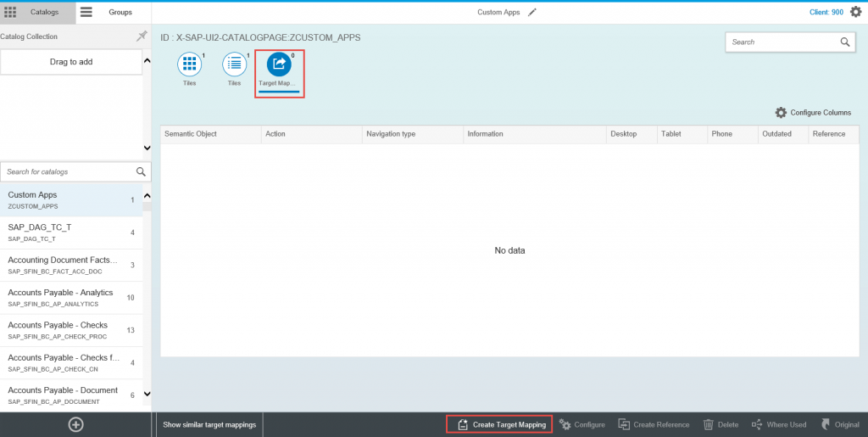The height and width of the screenshot is (437, 868).
Task: Click the Drag to add box
Action: pyautogui.click(x=71, y=62)
